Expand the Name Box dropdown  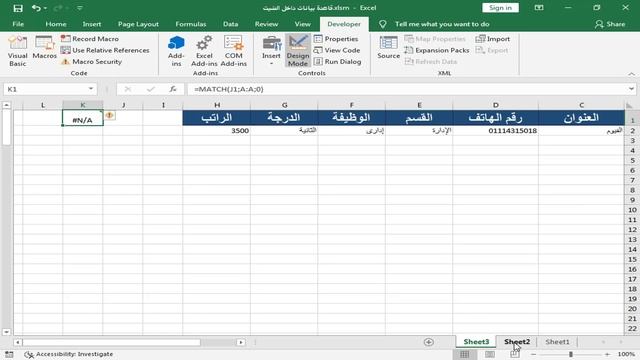(x=91, y=89)
